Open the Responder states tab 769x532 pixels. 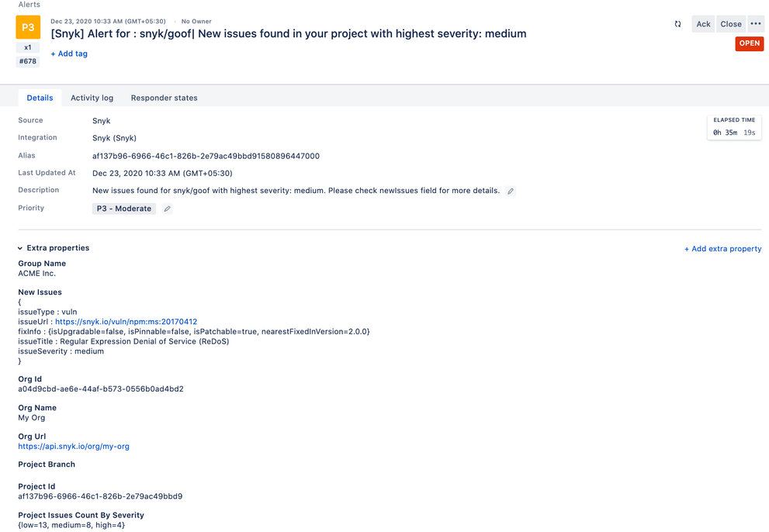click(164, 98)
